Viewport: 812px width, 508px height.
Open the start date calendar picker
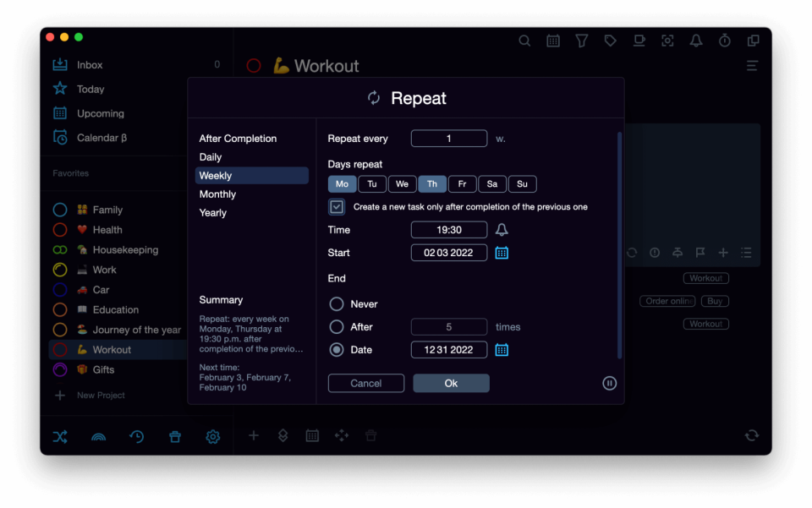pos(502,252)
